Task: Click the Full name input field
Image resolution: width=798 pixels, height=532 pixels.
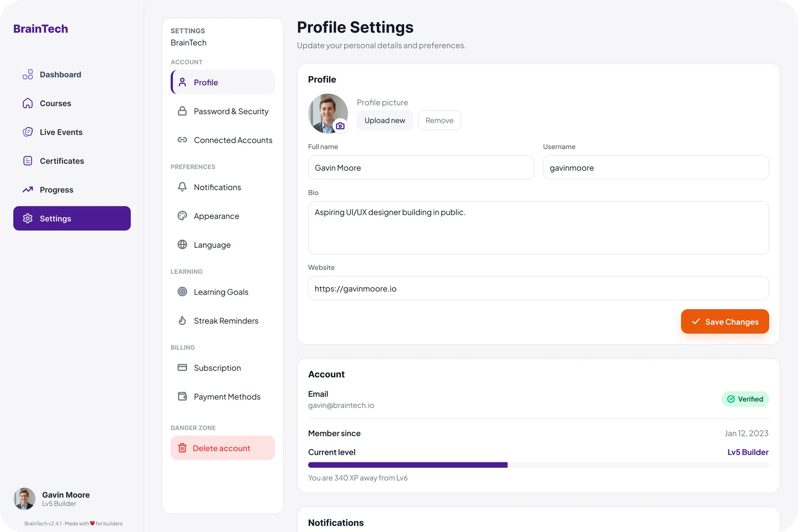Action: [421, 168]
